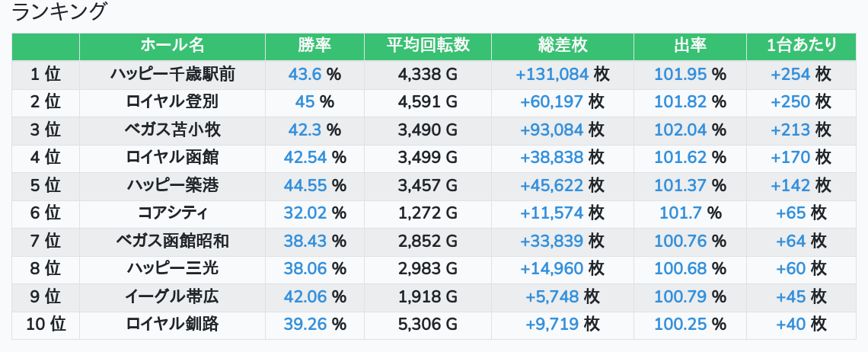Click the ハッピー築港 hall name
Image resolution: width=868 pixels, height=352 pixels.
tap(172, 185)
